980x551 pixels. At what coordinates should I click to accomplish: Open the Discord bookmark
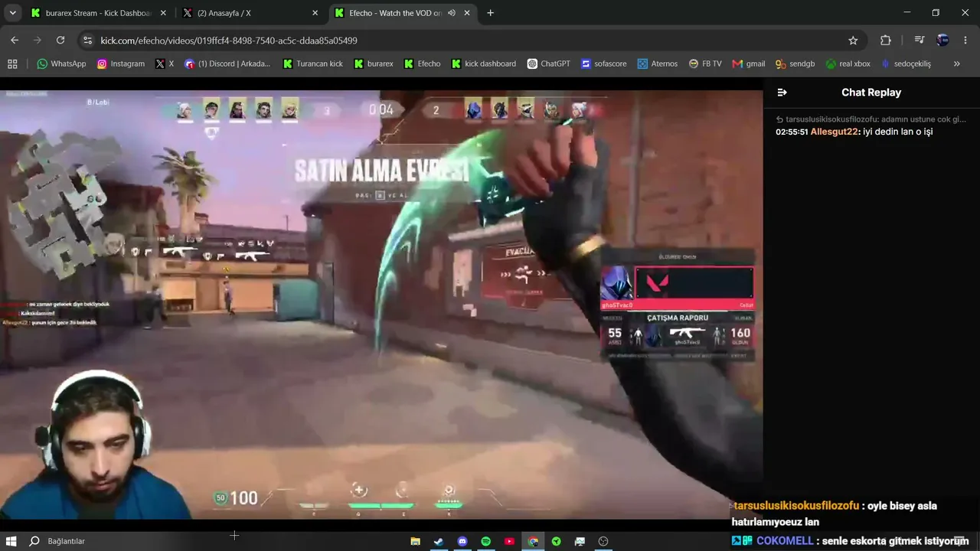pos(227,64)
